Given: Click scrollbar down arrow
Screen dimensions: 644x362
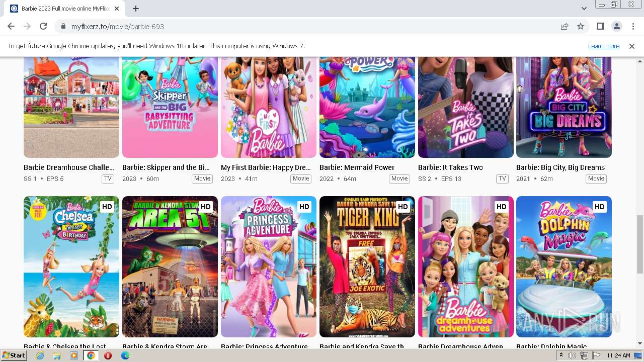Looking at the screenshot, I should 640,343.
